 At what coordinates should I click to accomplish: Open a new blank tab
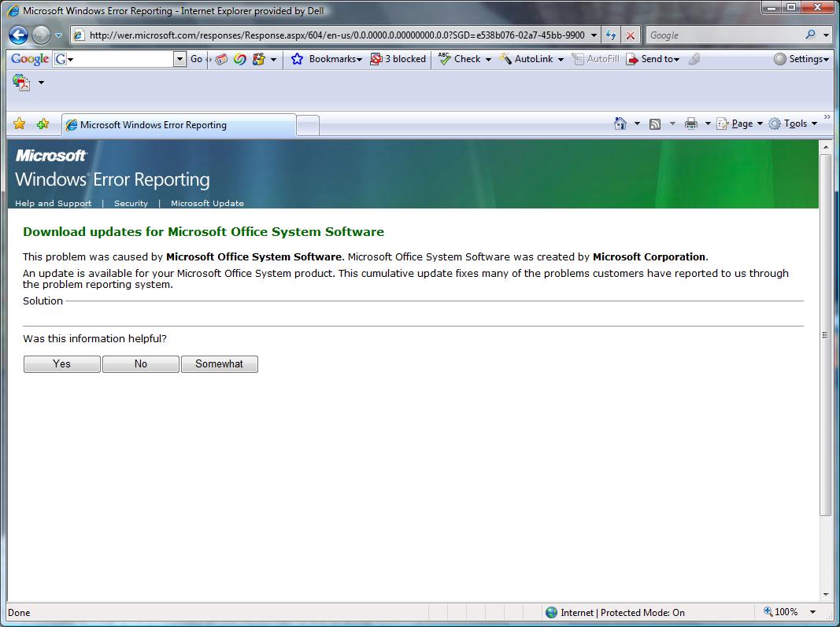[x=308, y=124]
